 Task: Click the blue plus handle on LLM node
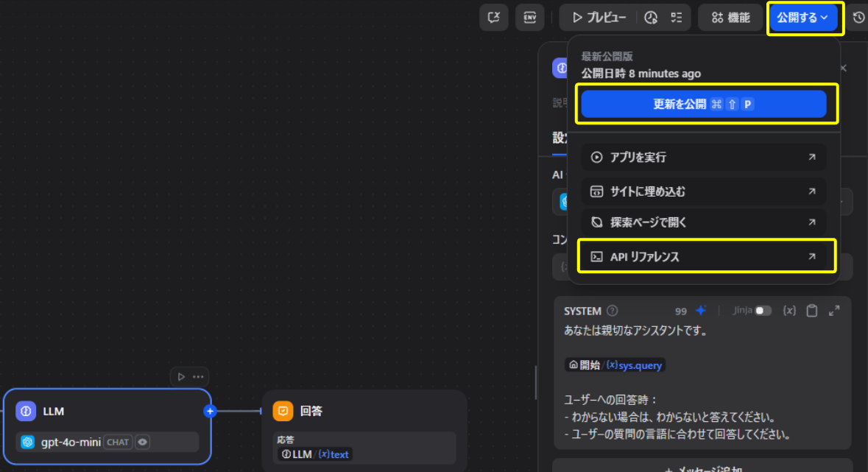(210, 411)
